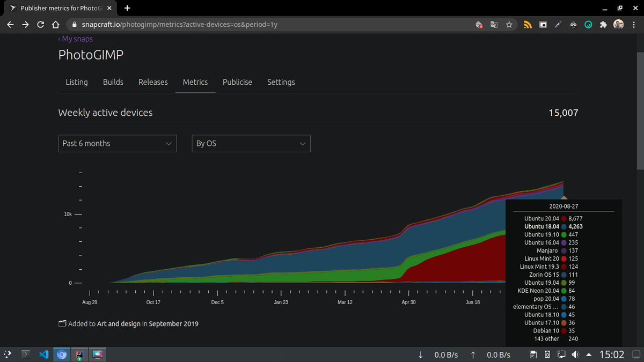644x362 pixels.
Task: Open the 'By OS' breakdown dropdown
Action: (251, 143)
